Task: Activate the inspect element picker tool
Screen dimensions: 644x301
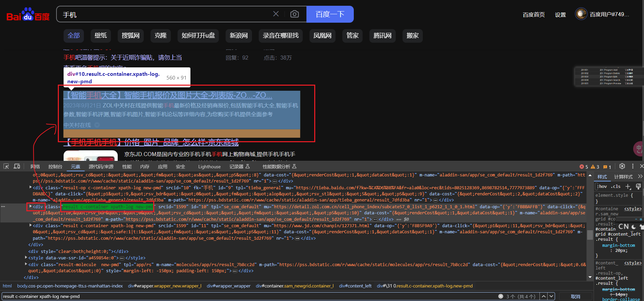Action: click(6, 166)
